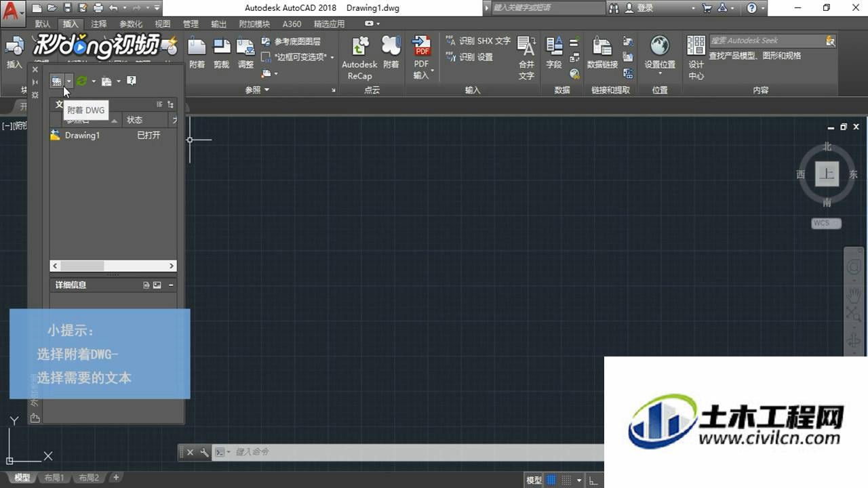
Task: Open the 设计中心 button
Action: 696,58
